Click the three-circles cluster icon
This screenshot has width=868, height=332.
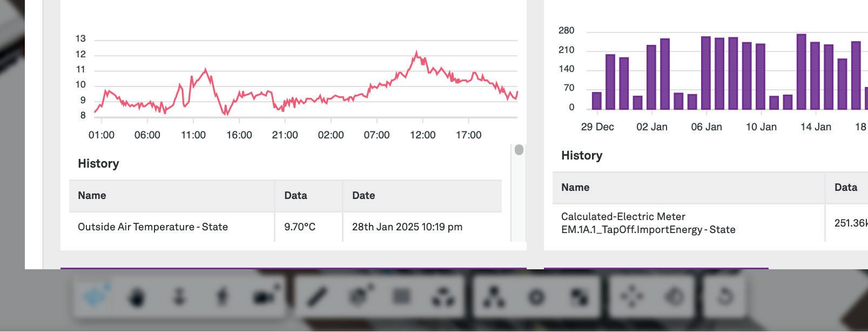[443, 297]
